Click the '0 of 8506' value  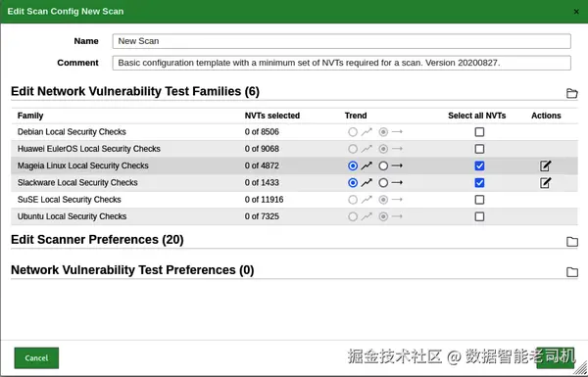262,132
